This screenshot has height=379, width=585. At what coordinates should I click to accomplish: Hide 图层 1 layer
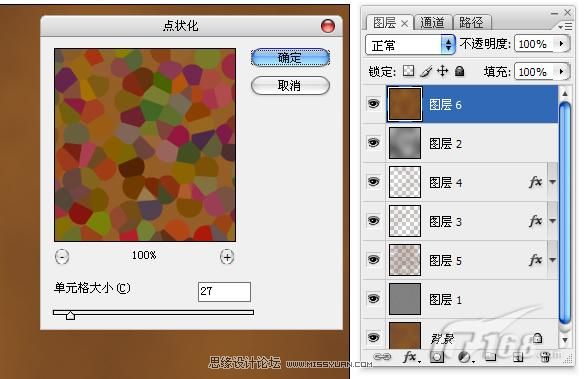click(x=373, y=298)
